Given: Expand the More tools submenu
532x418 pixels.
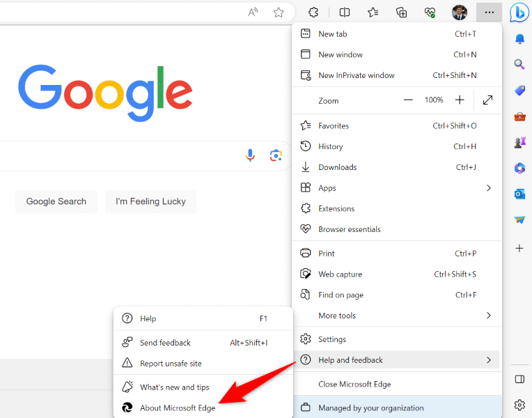Looking at the screenshot, I should pyautogui.click(x=397, y=316).
